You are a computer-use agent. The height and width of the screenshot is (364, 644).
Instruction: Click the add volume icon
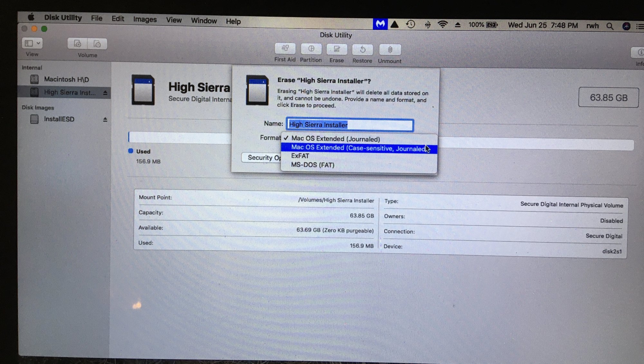(78, 44)
